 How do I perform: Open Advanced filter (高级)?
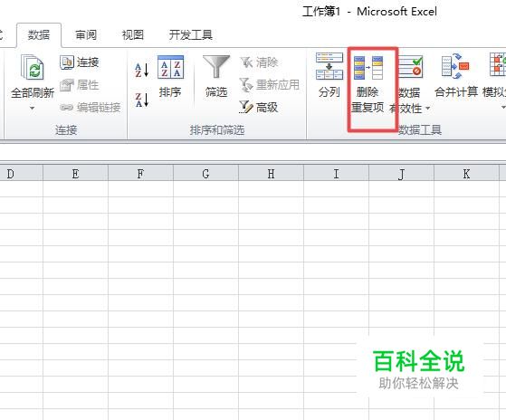coord(259,107)
